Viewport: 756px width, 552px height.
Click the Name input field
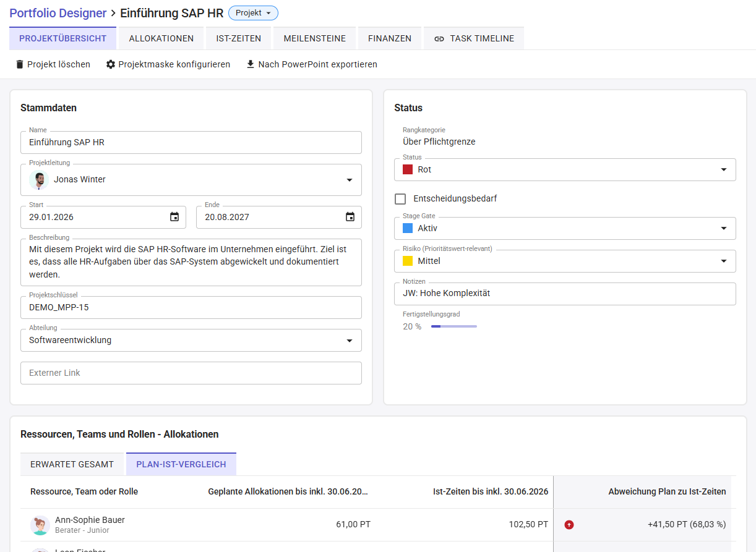(191, 142)
